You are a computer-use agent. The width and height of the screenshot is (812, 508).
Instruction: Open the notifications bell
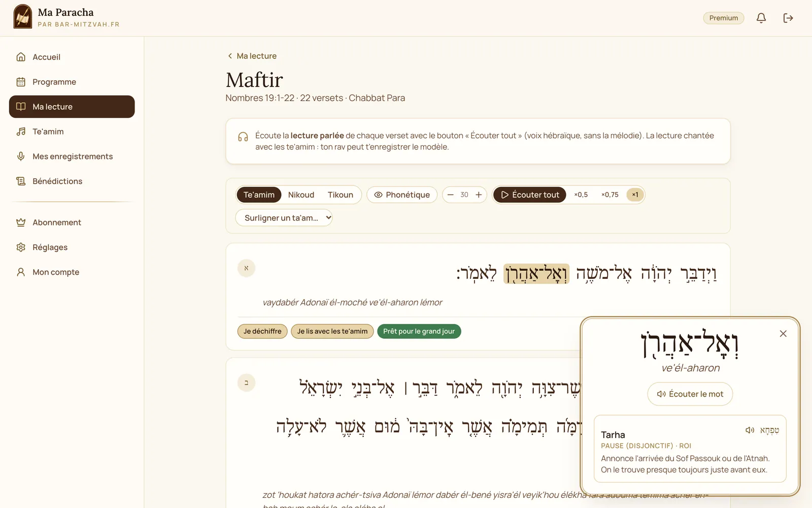(x=761, y=18)
